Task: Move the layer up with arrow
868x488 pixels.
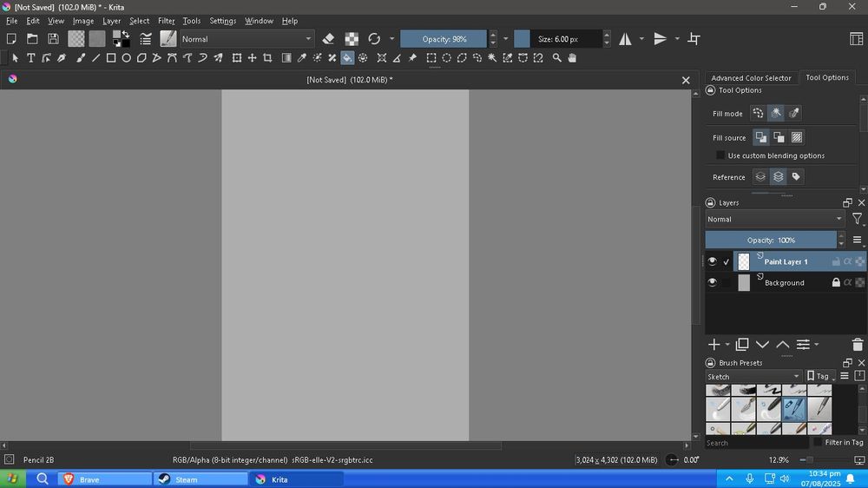Action: 782,345
